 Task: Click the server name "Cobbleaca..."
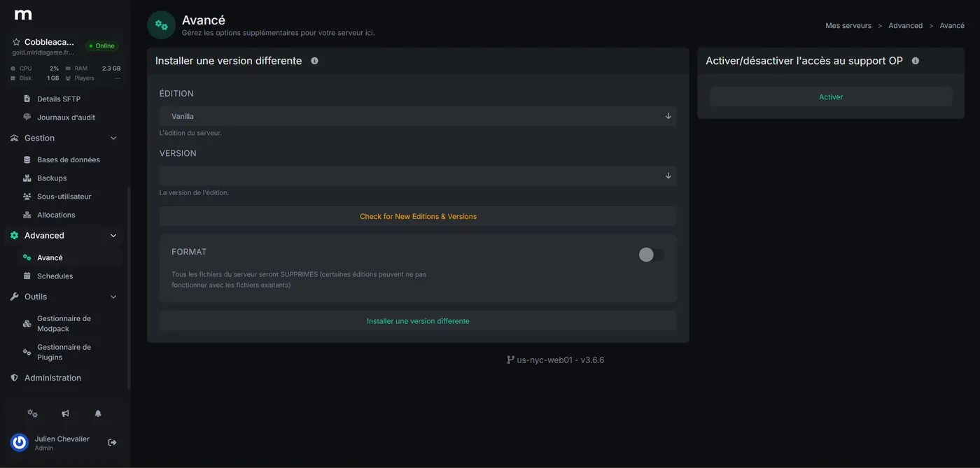(x=49, y=42)
